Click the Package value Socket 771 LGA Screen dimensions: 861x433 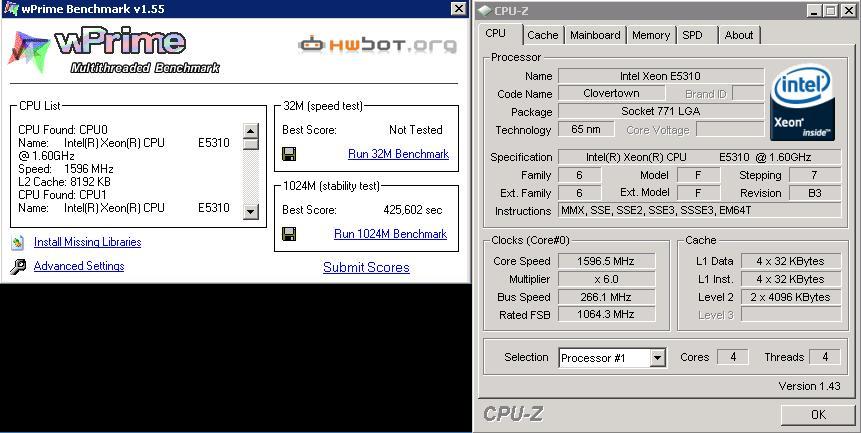click(661, 111)
